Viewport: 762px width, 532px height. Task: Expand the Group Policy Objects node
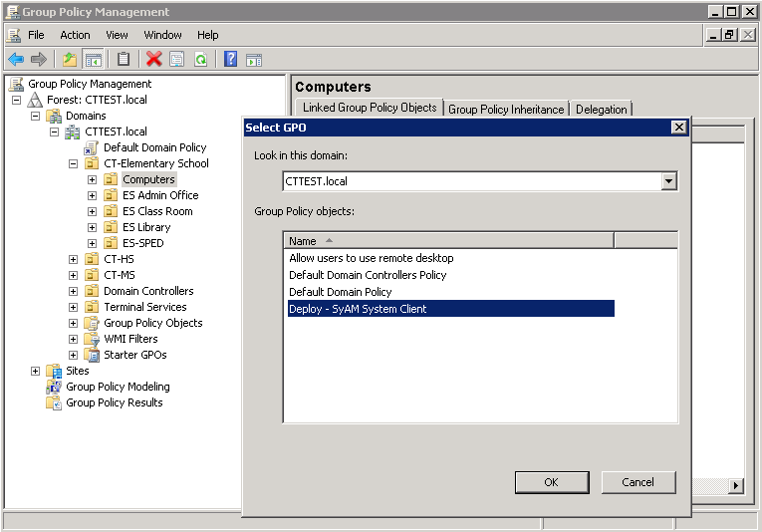coord(74,323)
